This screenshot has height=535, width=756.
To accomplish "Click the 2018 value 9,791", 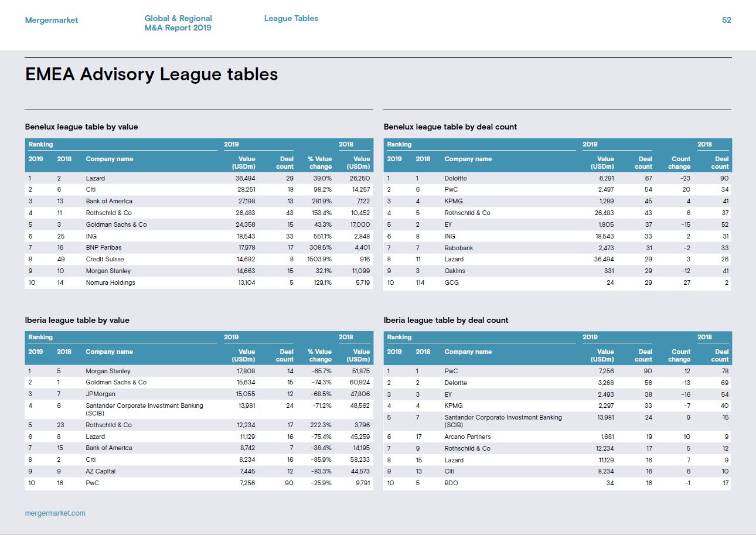I will tap(362, 483).
